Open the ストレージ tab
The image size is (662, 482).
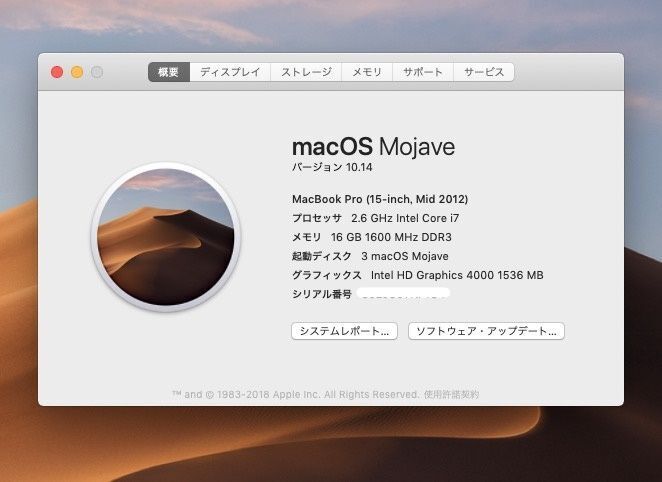(306, 72)
